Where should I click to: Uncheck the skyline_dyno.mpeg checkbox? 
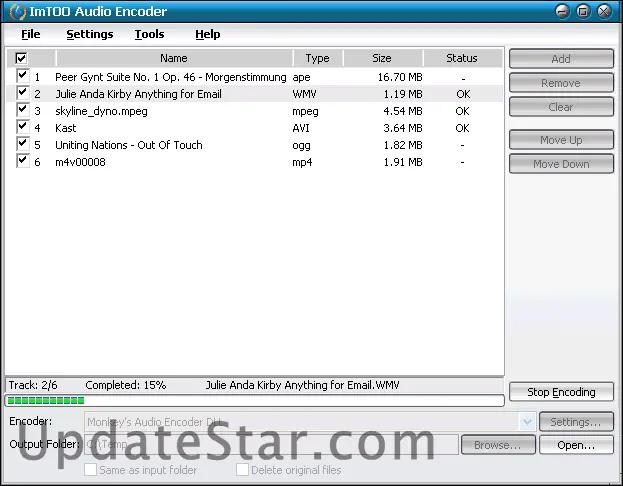(23, 110)
